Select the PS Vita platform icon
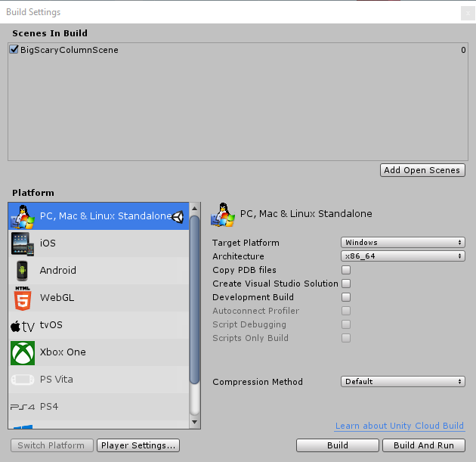Screen dimensions: 476x462 22,380
